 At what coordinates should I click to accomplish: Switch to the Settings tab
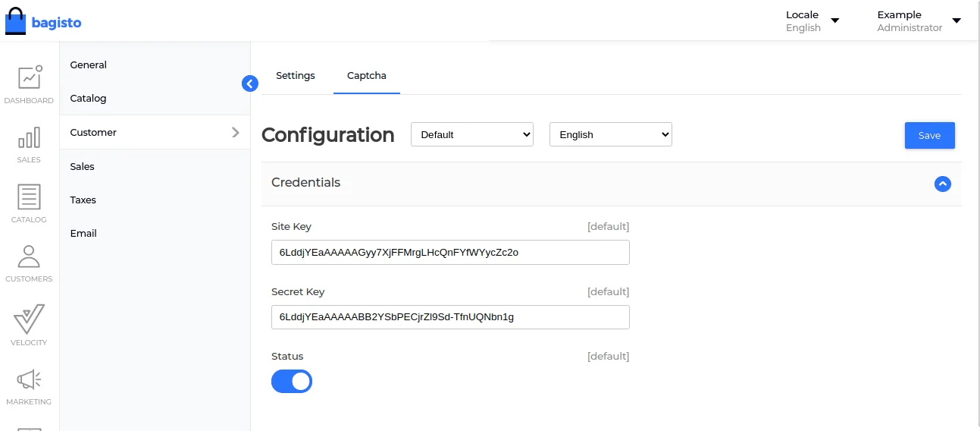tap(296, 76)
